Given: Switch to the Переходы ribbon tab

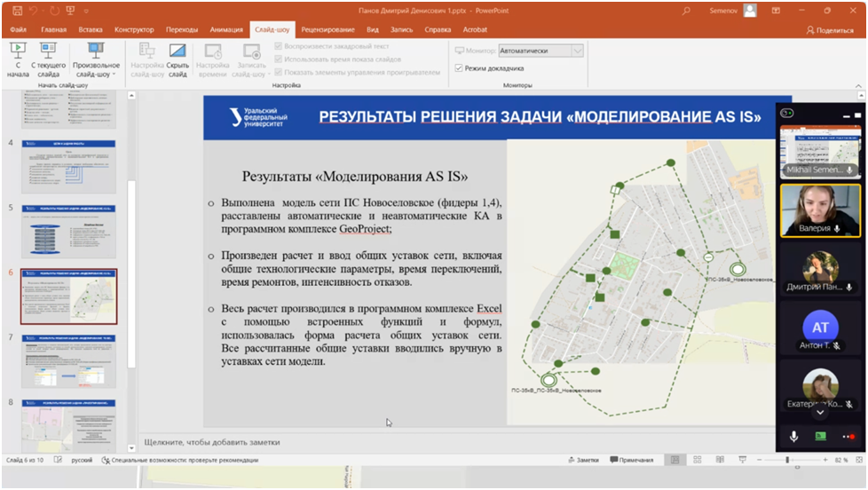Looking at the screenshot, I should (182, 29).
